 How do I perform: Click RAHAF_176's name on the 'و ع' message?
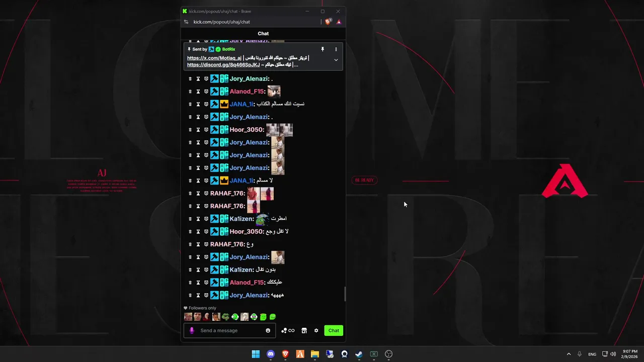pos(227,244)
